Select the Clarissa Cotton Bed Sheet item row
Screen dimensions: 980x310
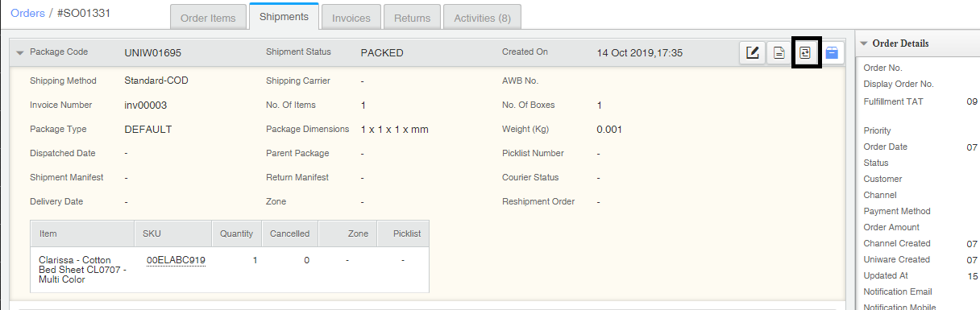pos(230,270)
